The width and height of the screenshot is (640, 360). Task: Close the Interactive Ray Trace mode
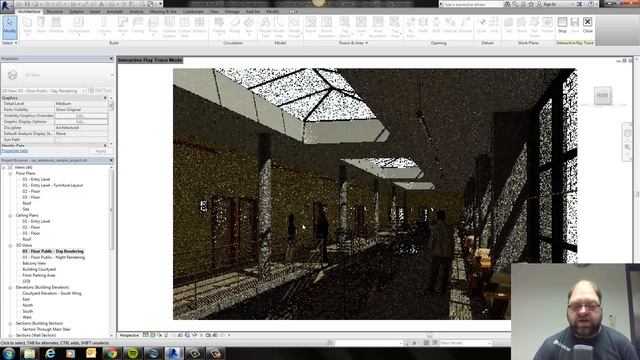(x=587, y=25)
